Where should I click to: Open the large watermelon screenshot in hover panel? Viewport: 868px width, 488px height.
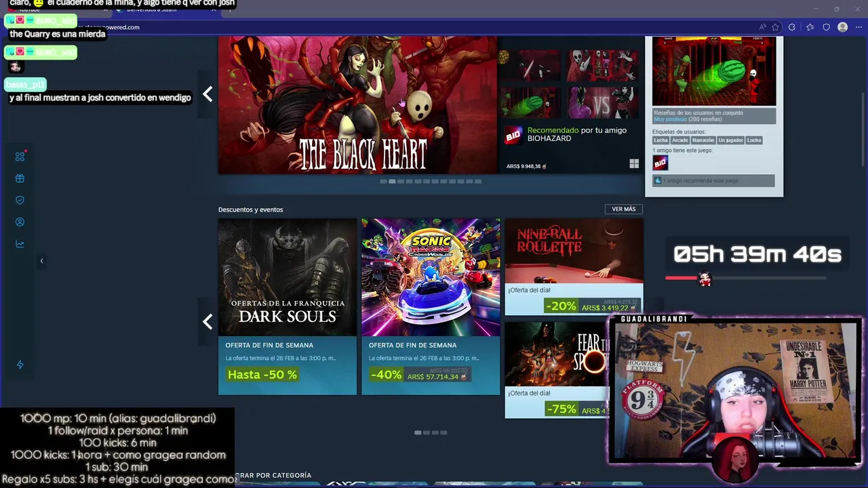(714, 71)
